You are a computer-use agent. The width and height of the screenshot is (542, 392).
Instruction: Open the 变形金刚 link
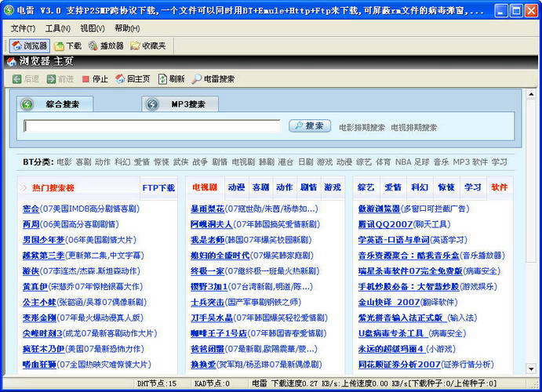point(39,318)
